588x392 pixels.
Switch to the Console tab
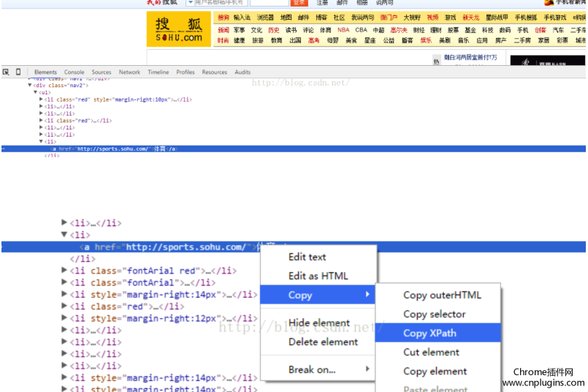74,72
